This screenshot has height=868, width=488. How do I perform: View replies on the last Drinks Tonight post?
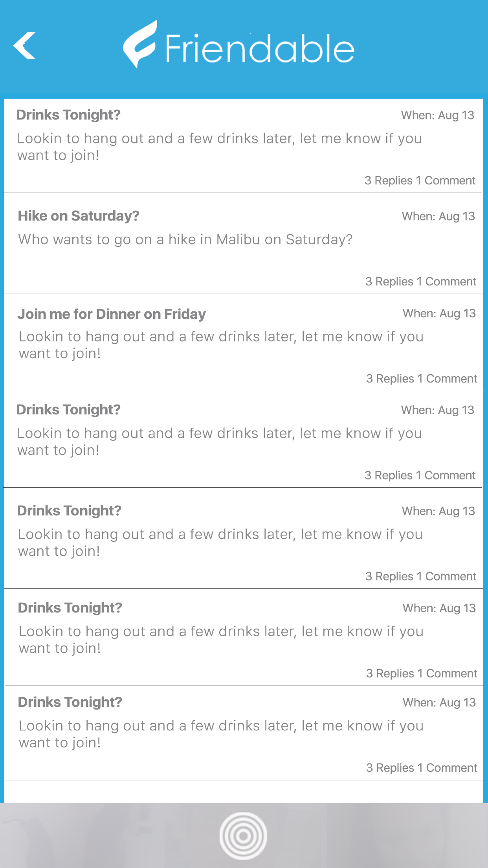(x=421, y=768)
